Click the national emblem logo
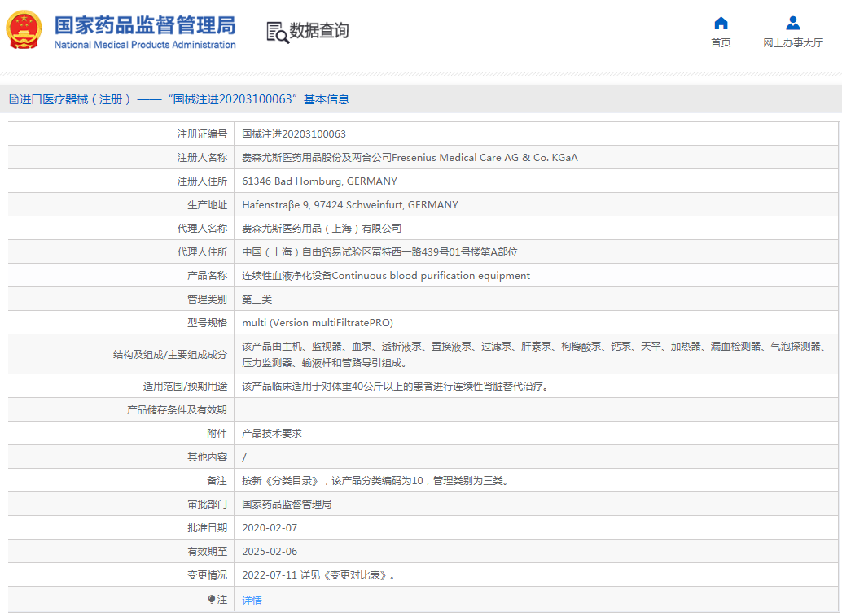 pyautogui.click(x=25, y=30)
